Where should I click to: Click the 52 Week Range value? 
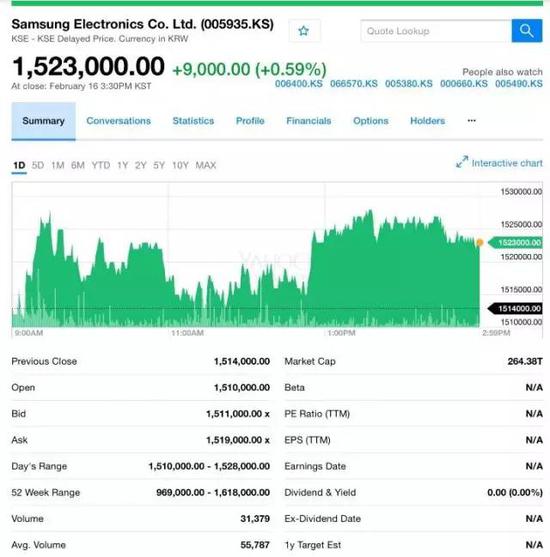[x=213, y=492]
